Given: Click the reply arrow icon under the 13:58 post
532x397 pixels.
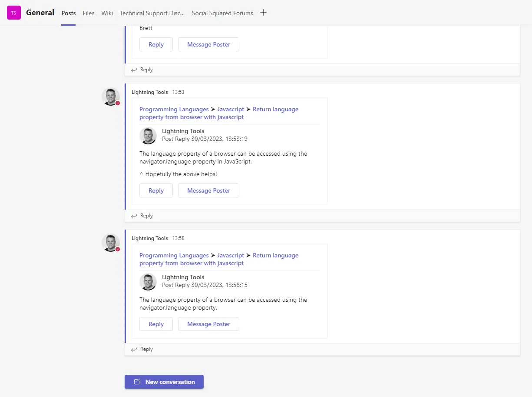Looking at the screenshot, I should [x=134, y=349].
